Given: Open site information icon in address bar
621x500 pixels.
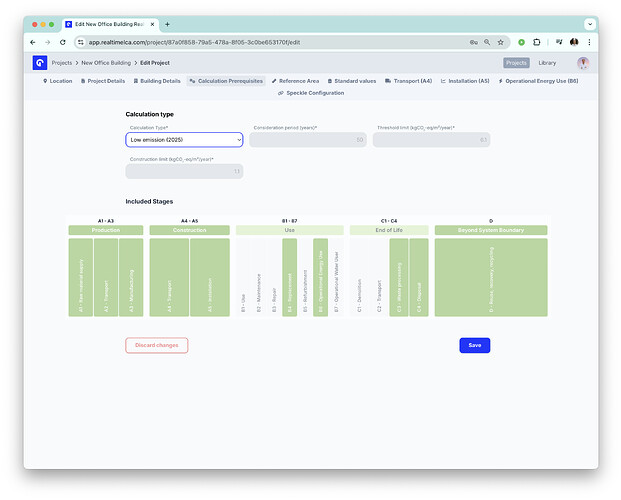Looking at the screenshot, I should point(81,42).
